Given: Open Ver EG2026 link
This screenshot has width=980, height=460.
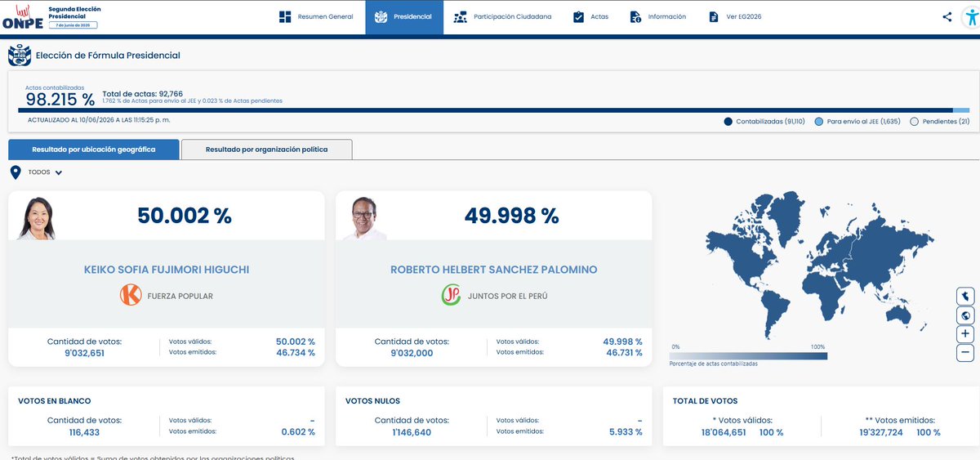Looking at the screenshot, I should point(735,16).
